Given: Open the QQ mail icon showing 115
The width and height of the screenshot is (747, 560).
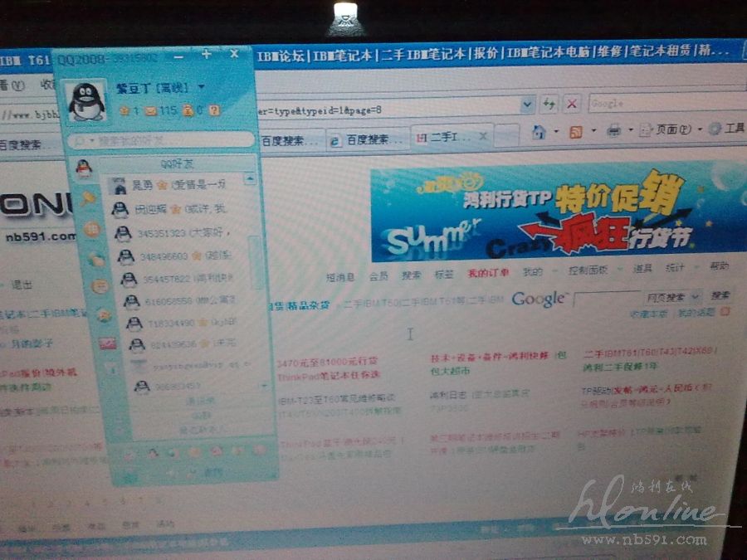Looking at the screenshot, I should 151,111.
